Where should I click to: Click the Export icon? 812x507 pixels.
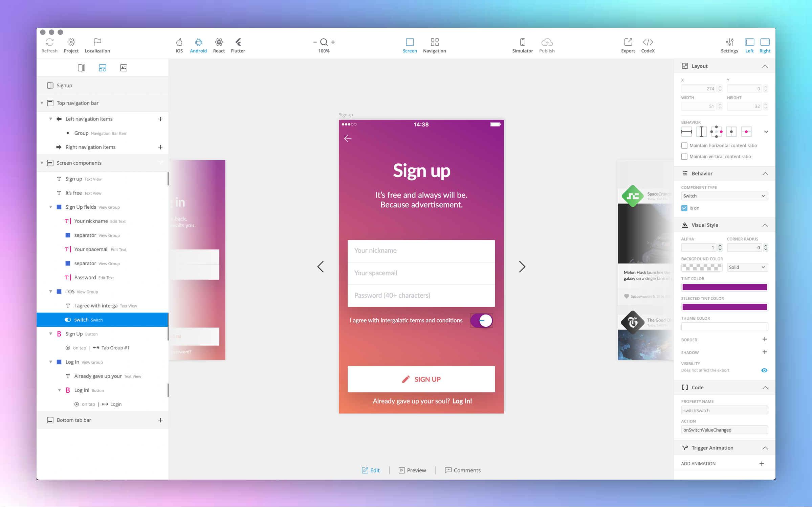click(x=628, y=42)
